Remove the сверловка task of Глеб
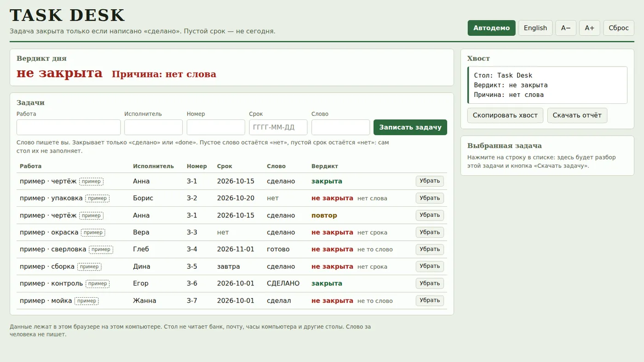Viewport: 644px width, 362px height. tap(430, 249)
